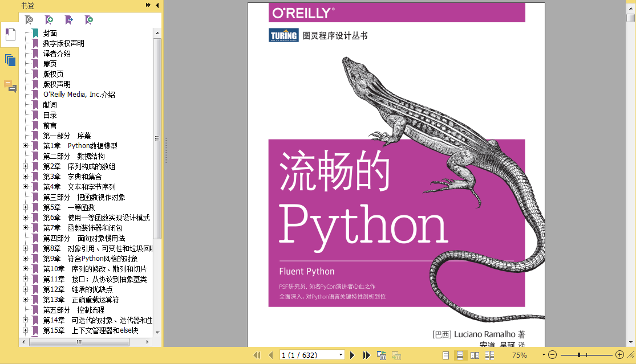Open the 封面 bookmark
Viewport: 636px width, 364px height.
pyautogui.click(x=50, y=33)
